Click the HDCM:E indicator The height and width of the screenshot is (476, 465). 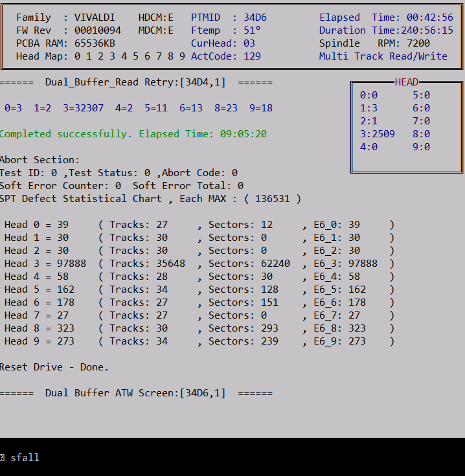coord(155,17)
